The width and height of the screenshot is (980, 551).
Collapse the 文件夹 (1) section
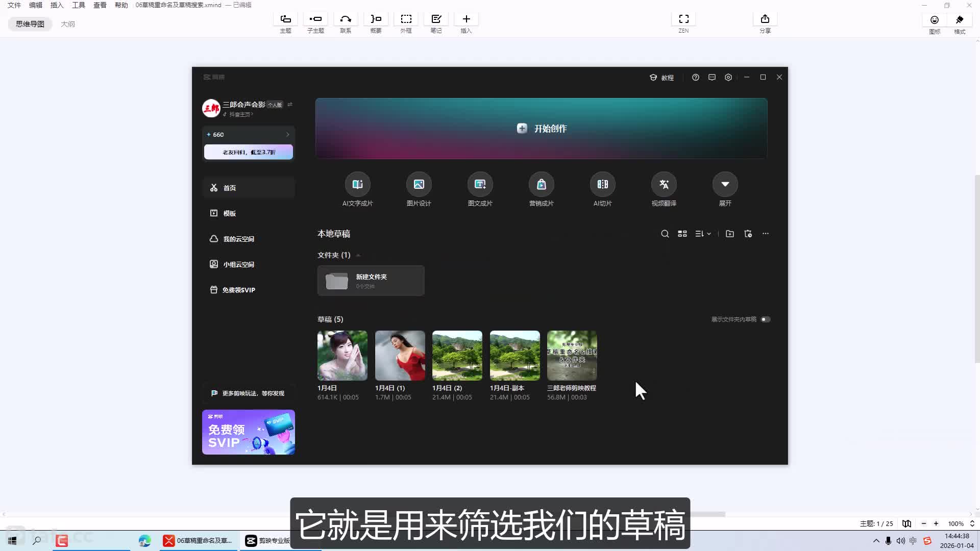[x=358, y=255]
